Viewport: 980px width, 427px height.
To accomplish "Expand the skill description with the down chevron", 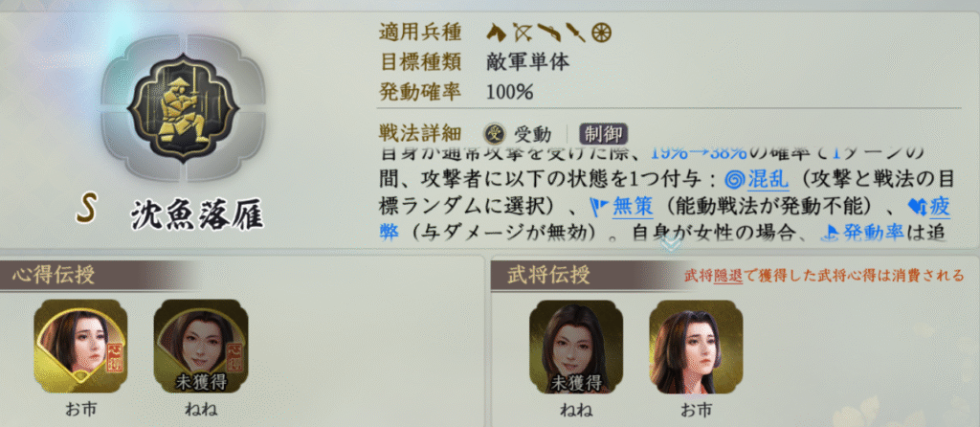I will click(x=670, y=244).
